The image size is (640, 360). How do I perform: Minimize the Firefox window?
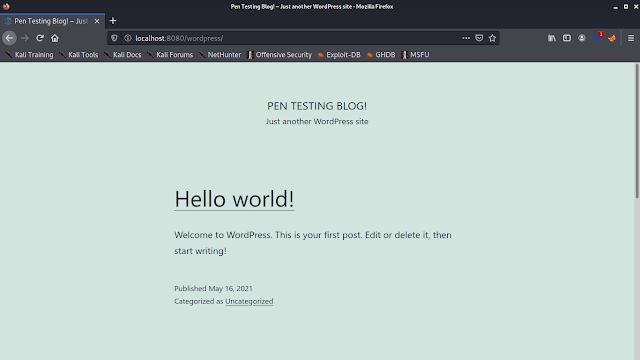click(x=616, y=7)
